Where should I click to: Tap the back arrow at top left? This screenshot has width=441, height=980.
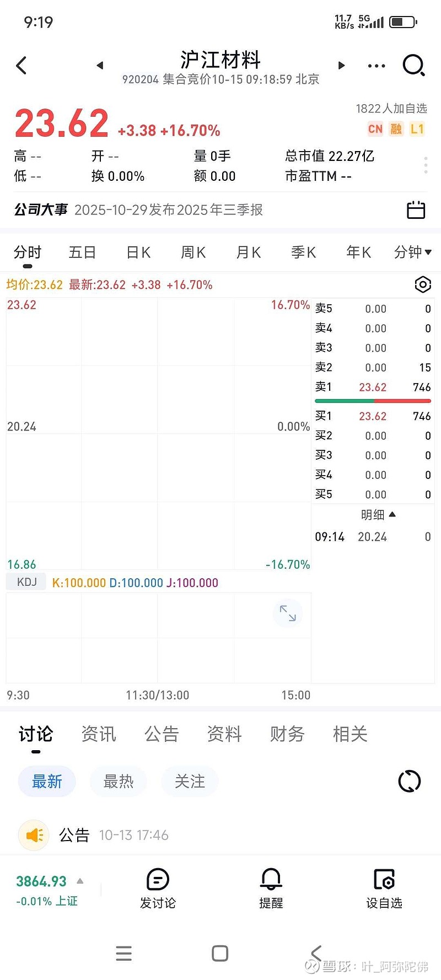click(21, 66)
